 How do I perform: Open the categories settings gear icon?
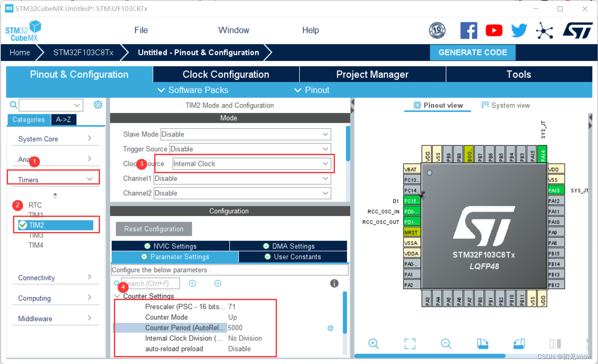[x=98, y=105]
